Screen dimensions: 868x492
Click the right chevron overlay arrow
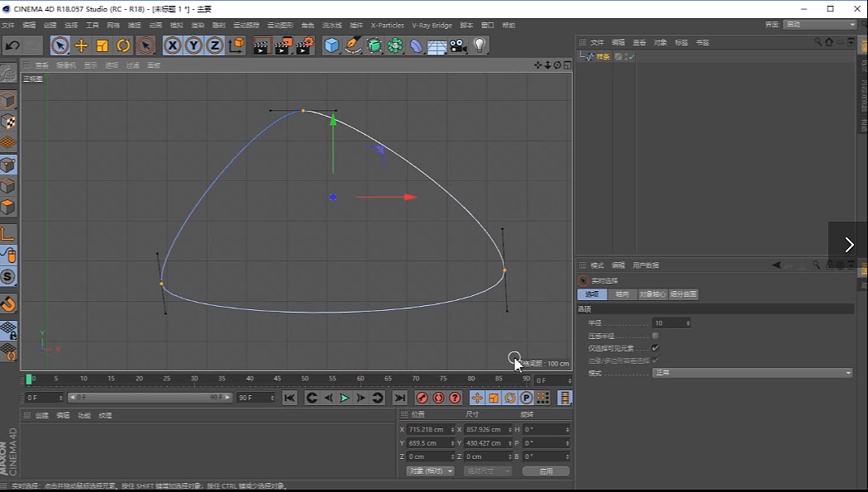tap(849, 244)
